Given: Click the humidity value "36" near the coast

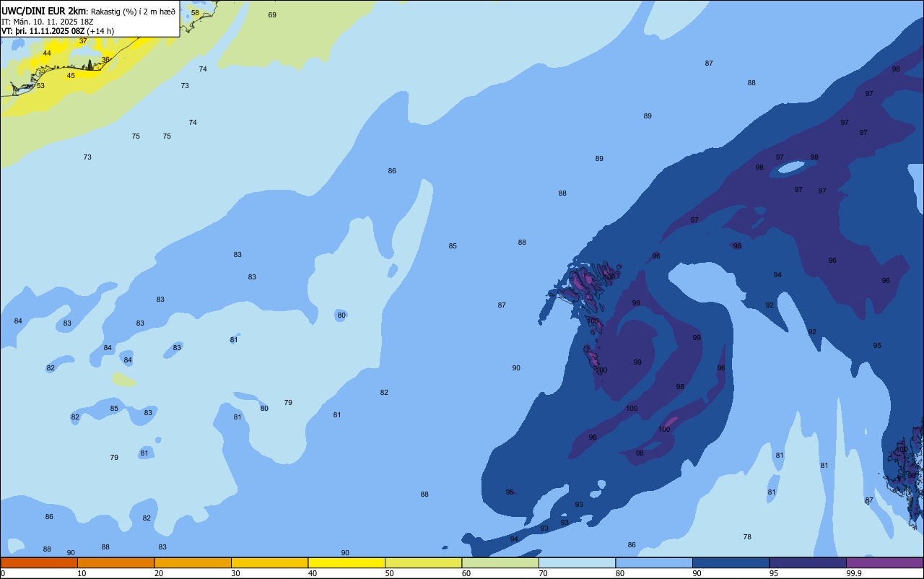Looking at the screenshot, I should pos(105,60).
